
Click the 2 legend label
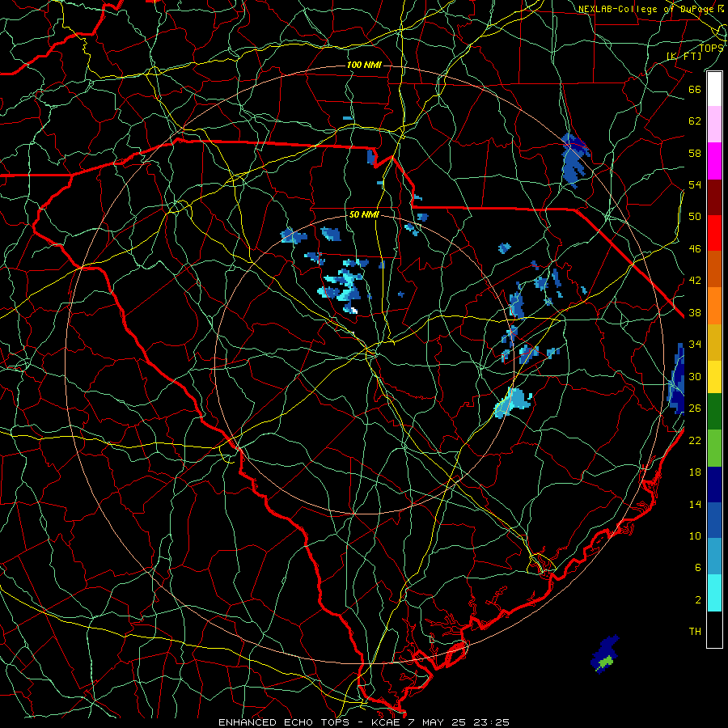pyautogui.click(x=698, y=600)
